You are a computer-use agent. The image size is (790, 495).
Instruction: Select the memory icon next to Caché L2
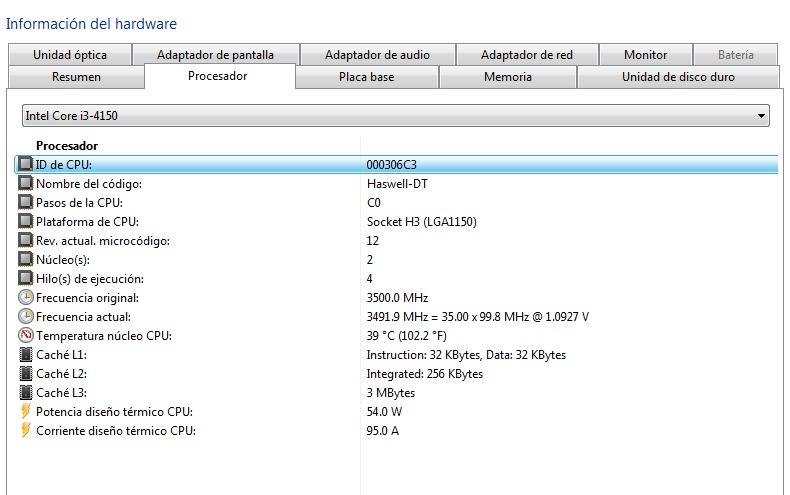[25, 374]
